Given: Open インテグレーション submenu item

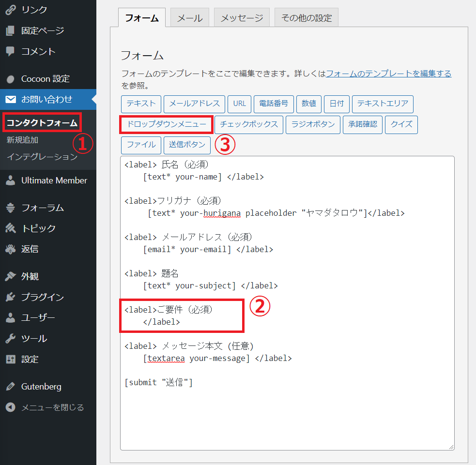Looking at the screenshot, I should (42, 156).
